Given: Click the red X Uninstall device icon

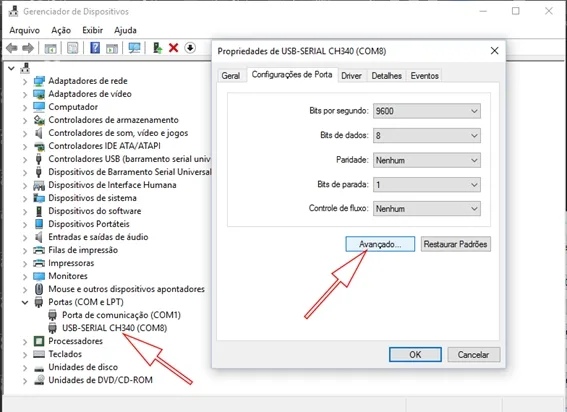Looking at the screenshot, I should (174, 48).
